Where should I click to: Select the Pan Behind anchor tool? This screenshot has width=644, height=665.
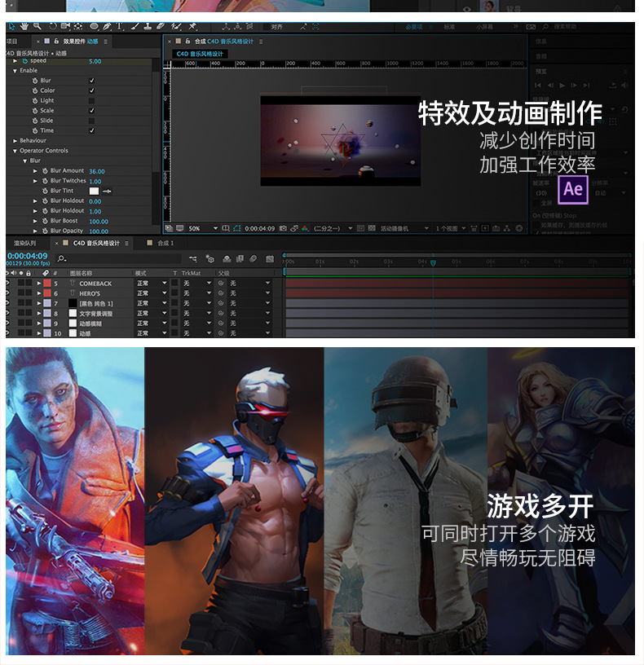[x=78, y=26]
